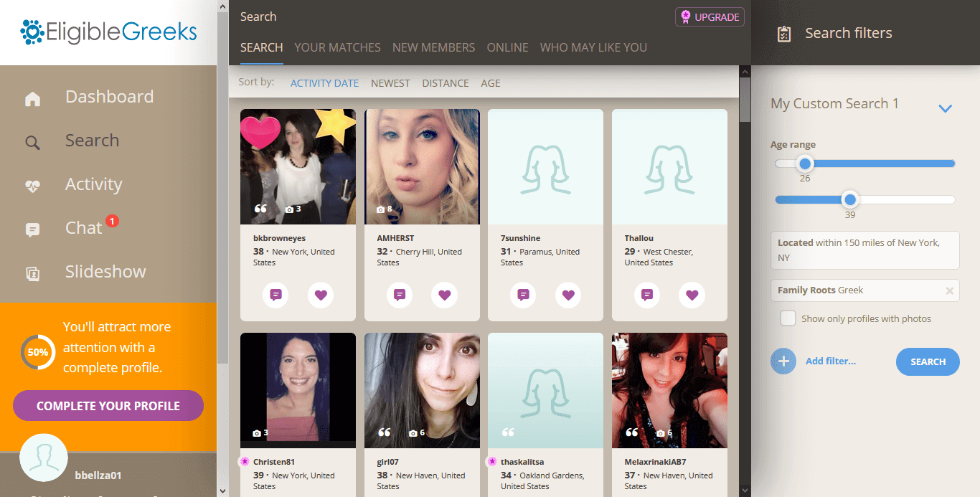
Task: Open MelaxrinakiAB7 profile photo
Action: (669, 390)
